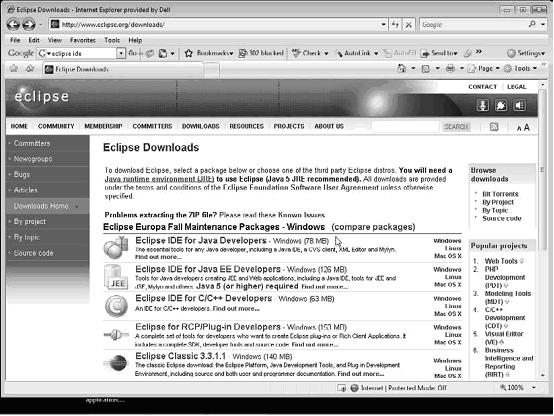This screenshot has width=554, height=416.
Task: Click the CONTACT link
Action: click(x=483, y=87)
